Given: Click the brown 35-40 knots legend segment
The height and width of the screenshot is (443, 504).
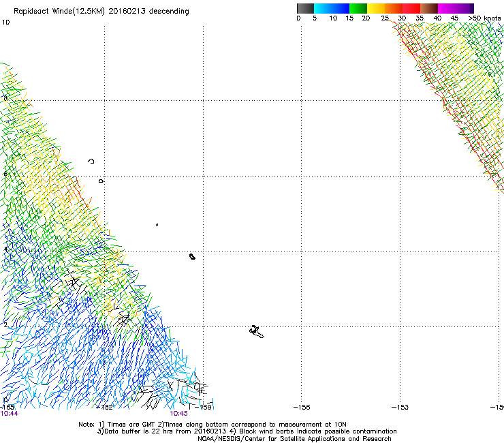Looking at the screenshot, I should coord(429,8).
